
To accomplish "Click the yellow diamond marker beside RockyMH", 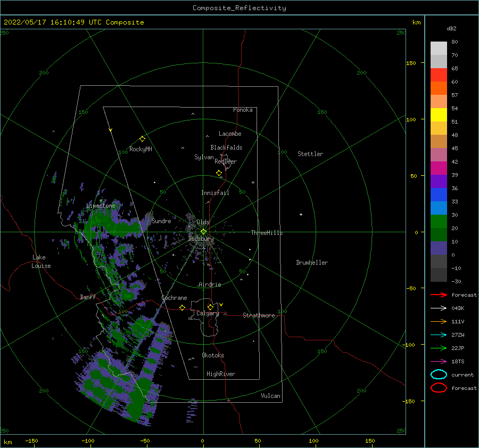I will click(142, 139).
